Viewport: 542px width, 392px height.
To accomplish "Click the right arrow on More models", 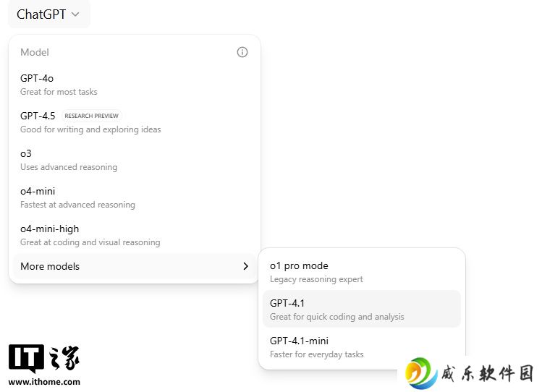I will click(245, 266).
